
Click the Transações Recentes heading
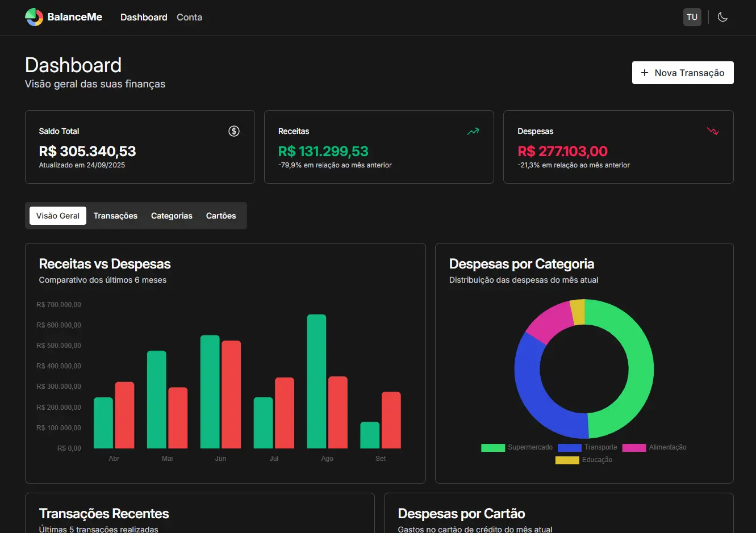pyautogui.click(x=104, y=514)
